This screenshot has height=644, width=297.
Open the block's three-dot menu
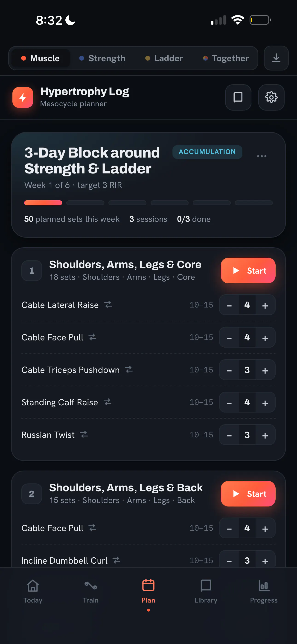tap(262, 156)
